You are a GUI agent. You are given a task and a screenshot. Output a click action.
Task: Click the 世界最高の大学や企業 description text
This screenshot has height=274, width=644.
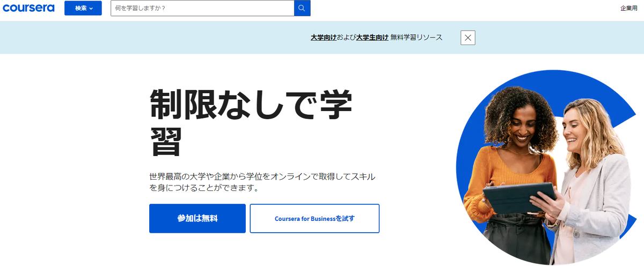pos(262,182)
